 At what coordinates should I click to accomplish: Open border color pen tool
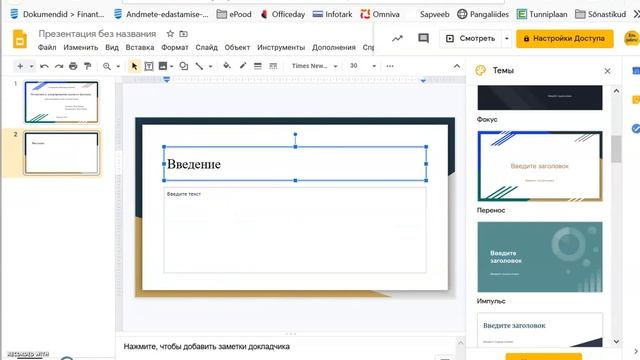point(243,66)
